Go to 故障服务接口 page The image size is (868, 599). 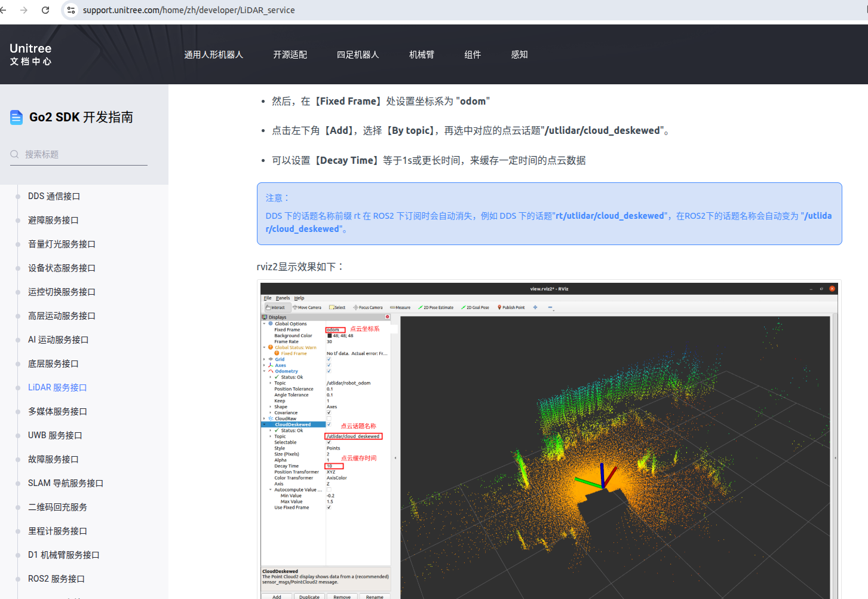53,459
